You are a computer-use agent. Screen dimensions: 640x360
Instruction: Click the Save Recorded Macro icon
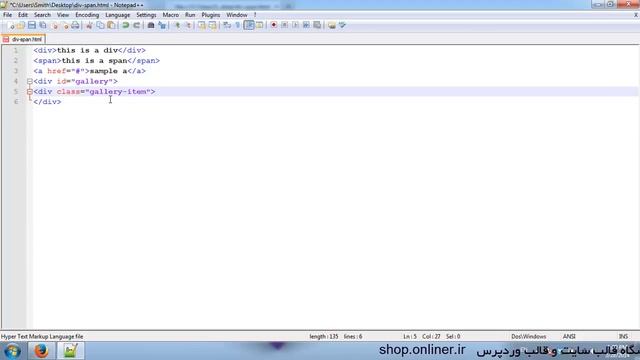pos(317,25)
